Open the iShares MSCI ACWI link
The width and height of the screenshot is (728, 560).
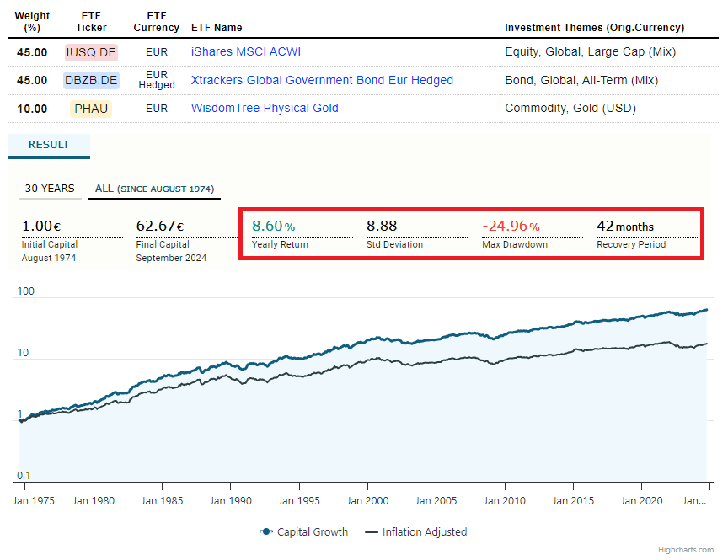click(x=245, y=51)
